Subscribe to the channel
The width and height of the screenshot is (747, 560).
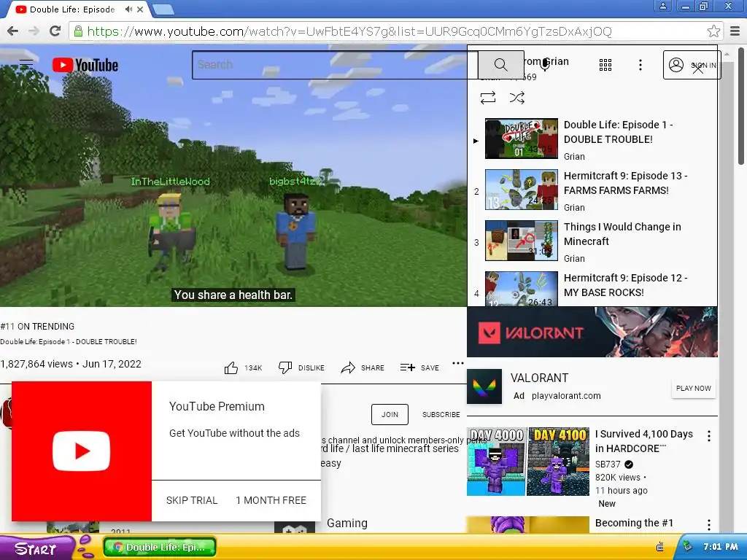tap(441, 414)
